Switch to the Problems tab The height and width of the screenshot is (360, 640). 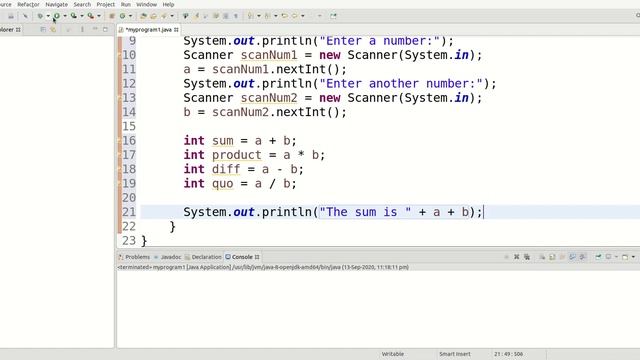coord(134,257)
